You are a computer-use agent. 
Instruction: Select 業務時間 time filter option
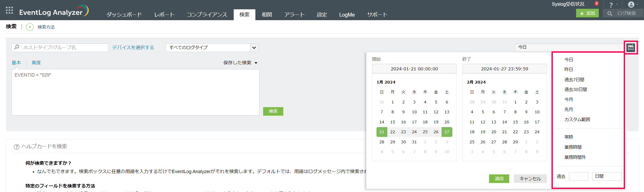pyautogui.click(x=573, y=147)
